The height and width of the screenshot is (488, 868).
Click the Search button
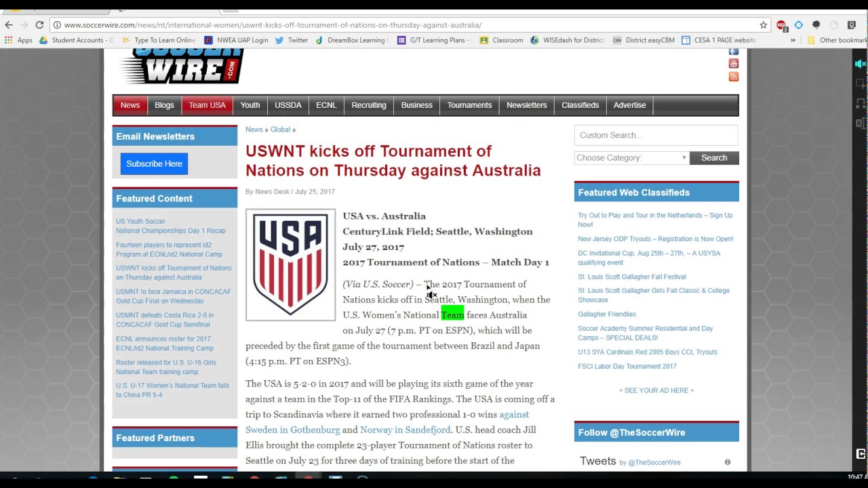(x=714, y=158)
